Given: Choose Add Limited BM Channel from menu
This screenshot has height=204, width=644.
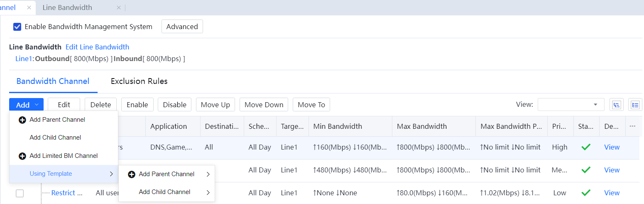Looking at the screenshot, I should click(x=64, y=156).
